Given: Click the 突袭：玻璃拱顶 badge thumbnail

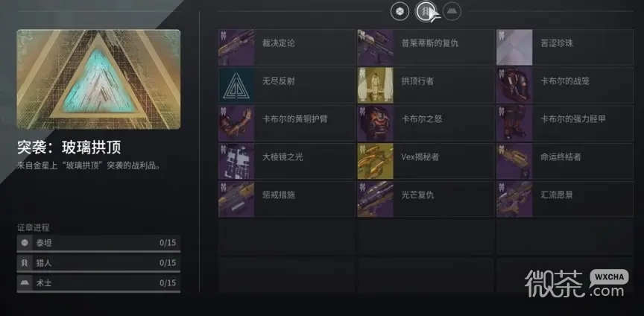Looking at the screenshot, I should click(x=98, y=79).
